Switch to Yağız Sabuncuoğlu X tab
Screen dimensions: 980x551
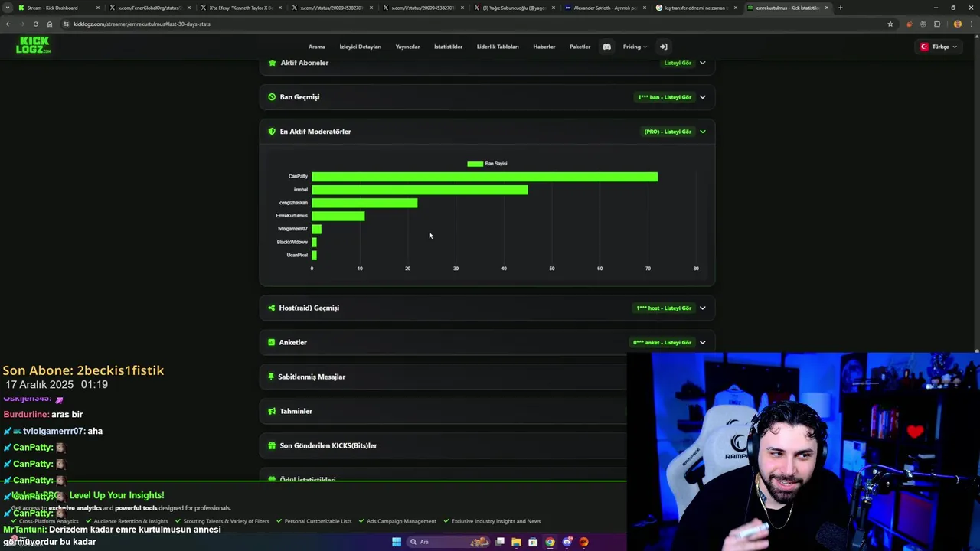(x=513, y=8)
